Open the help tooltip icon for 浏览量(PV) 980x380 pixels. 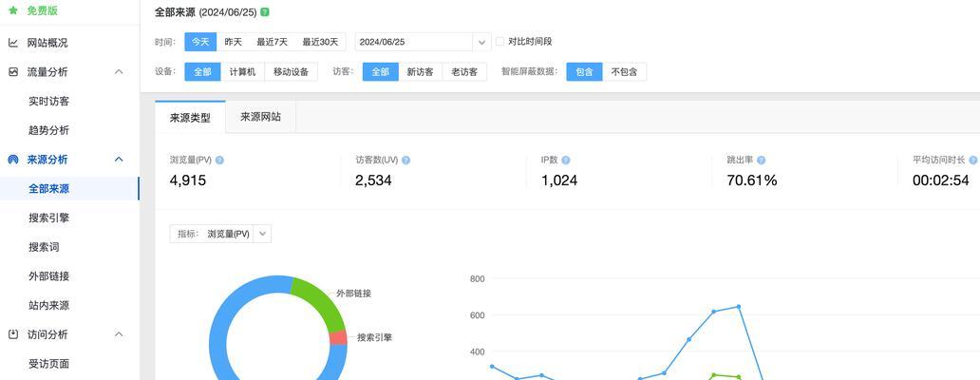click(219, 160)
